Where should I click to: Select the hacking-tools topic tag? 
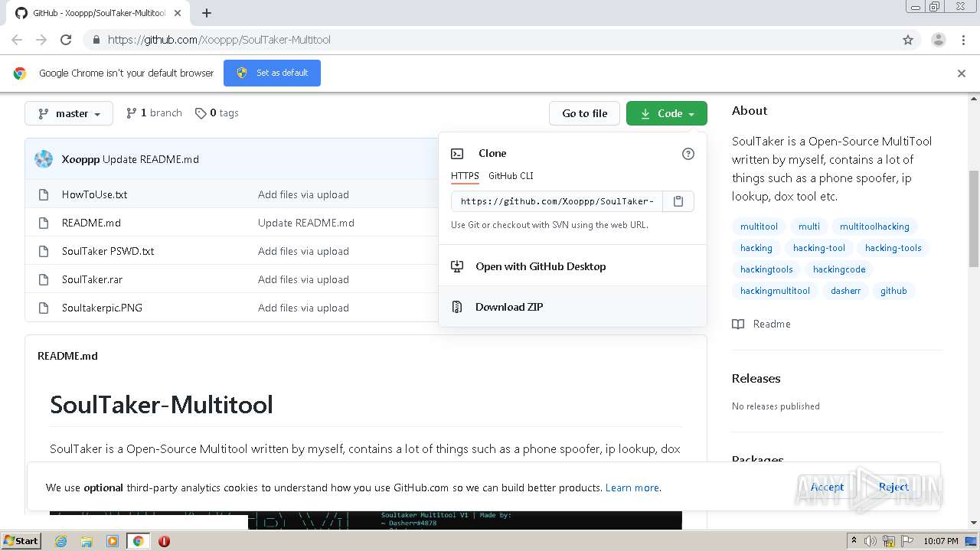(x=893, y=248)
